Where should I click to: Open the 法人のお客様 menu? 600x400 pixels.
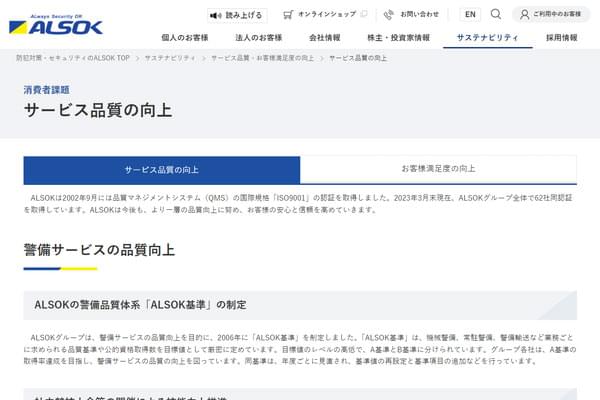[259, 38]
